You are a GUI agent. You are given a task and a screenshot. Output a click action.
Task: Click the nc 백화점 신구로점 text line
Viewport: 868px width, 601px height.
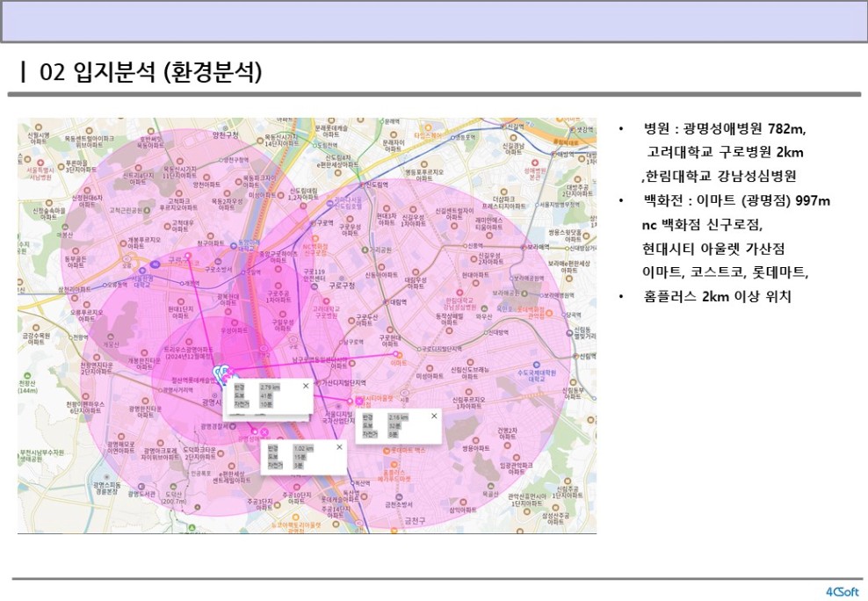(702, 225)
